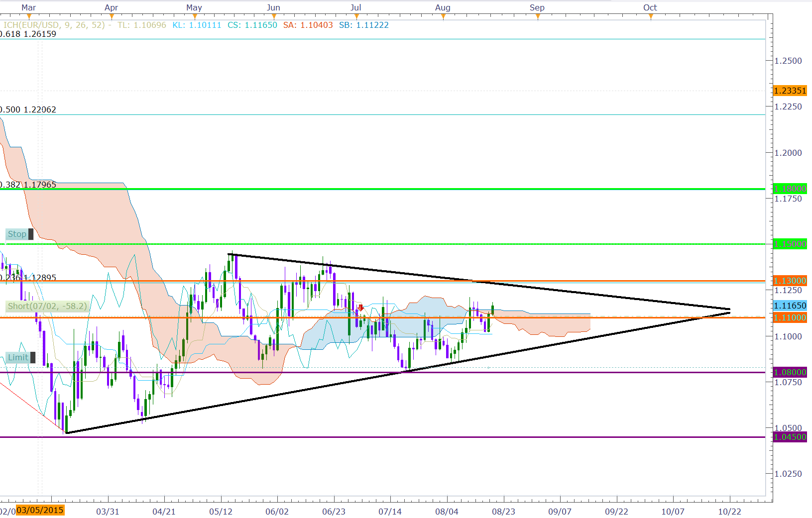Click the 08/23 date on the time axis
Screen dimensions: 812x518
pyautogui.click(x=503, y=512)
